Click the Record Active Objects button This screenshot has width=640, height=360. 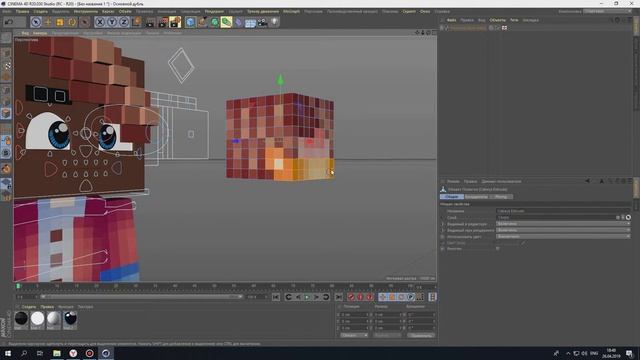351,297
